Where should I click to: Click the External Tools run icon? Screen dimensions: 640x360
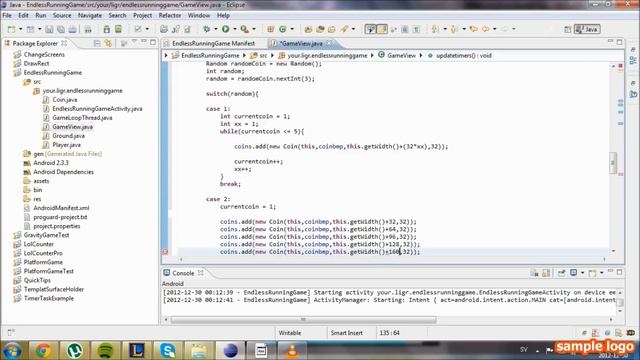[x=244, y=29]
